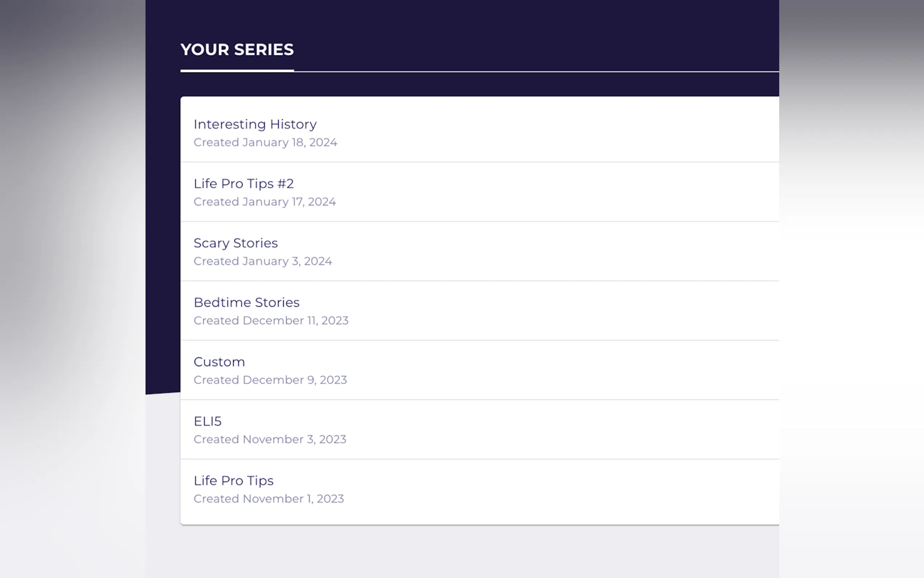Viewport: 924px width, 578px height.
Task: Click the Created December 9, 2023 date
Action: point(270,380)
